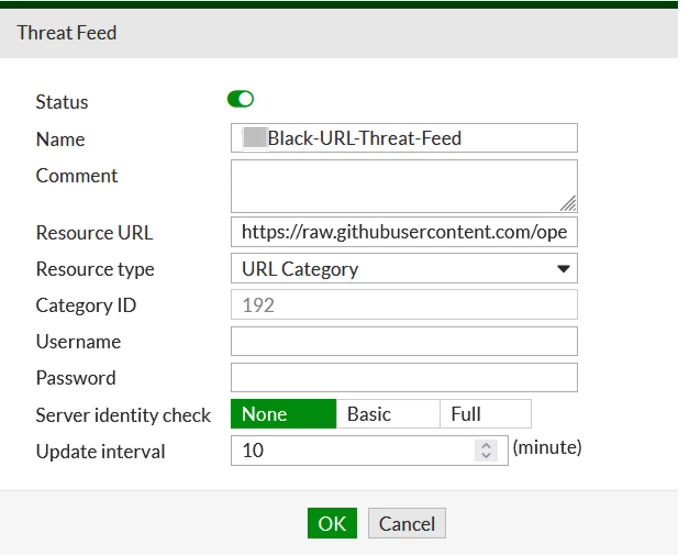Increase update interval with up arrow

click(x=486, y=445)
